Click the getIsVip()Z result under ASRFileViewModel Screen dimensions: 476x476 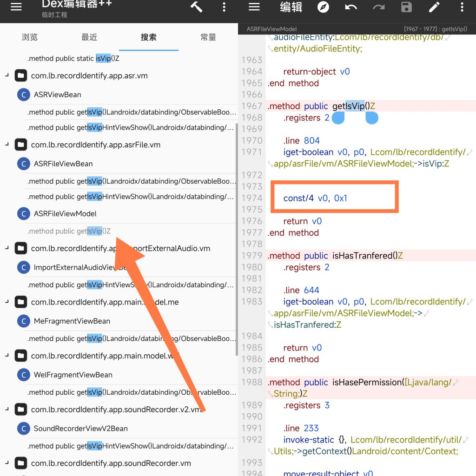click(69, 231)
